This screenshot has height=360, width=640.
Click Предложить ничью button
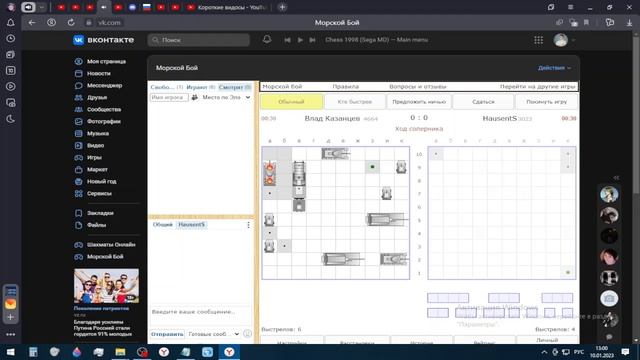[419, 102]
